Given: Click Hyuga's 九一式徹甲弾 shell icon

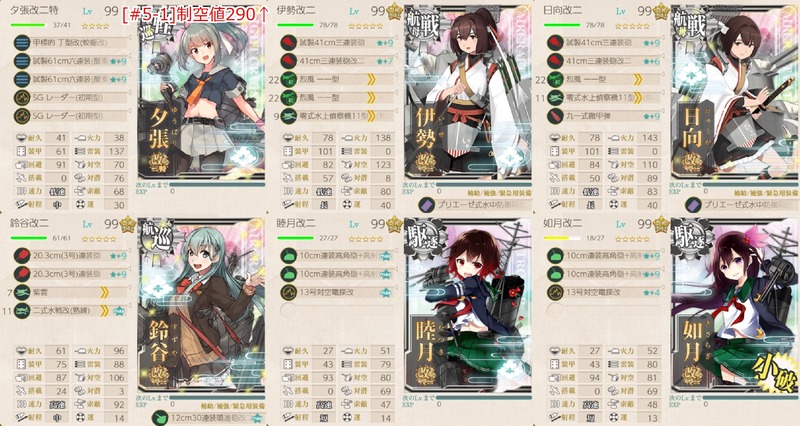Looking at the screenshot, I should [555, 116].
